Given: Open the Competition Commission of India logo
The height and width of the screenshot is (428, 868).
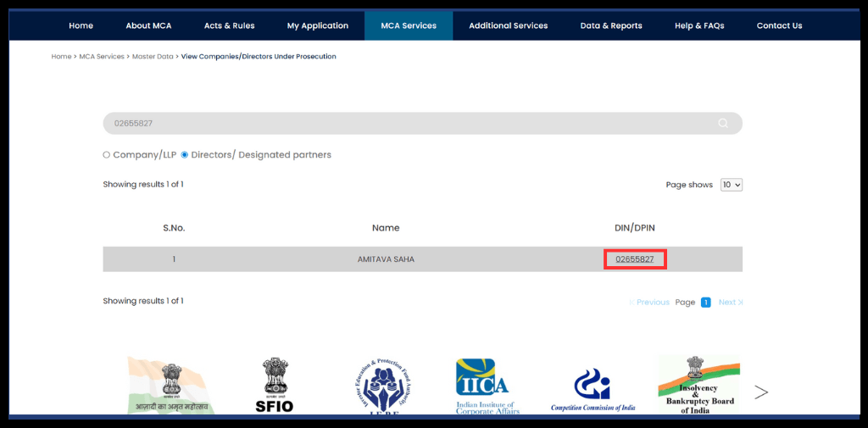Looking at the screenshot, I should tap(592, 390).
